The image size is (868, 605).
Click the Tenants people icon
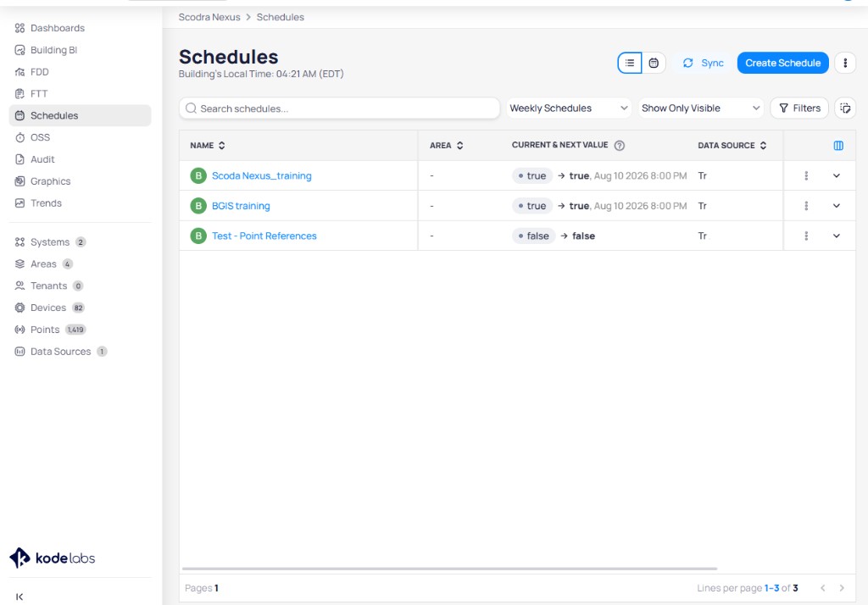click(x=20, y=286)
